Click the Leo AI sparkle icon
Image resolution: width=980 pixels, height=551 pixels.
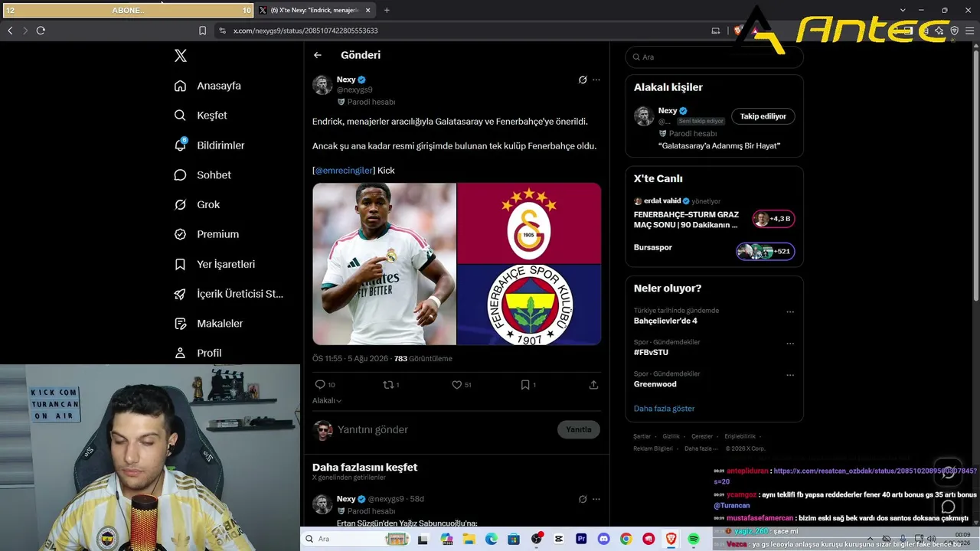point(939,31)
